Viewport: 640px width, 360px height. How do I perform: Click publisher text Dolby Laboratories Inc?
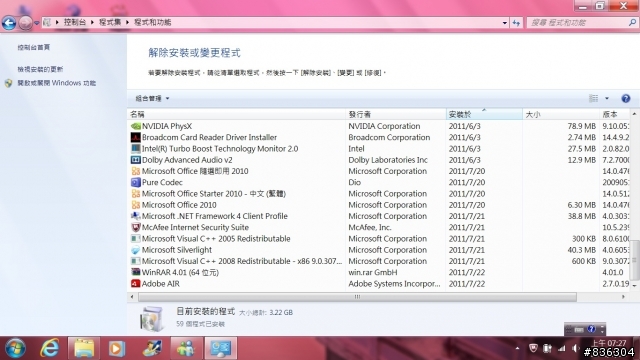[388, 160]
